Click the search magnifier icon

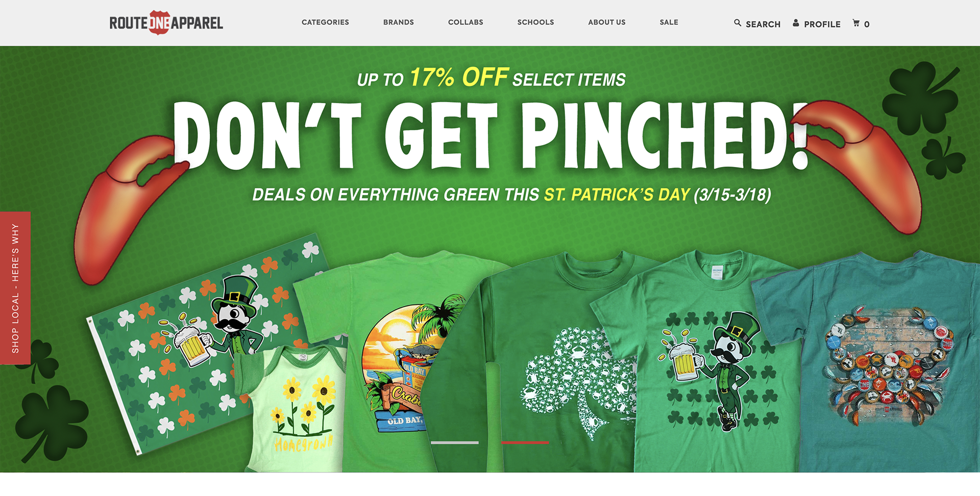[738, 23]
